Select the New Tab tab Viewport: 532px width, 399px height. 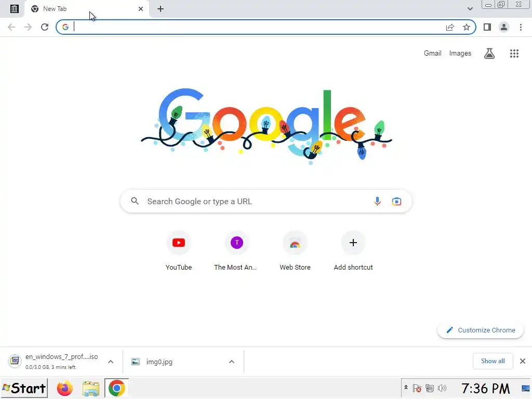click(87, 9)
